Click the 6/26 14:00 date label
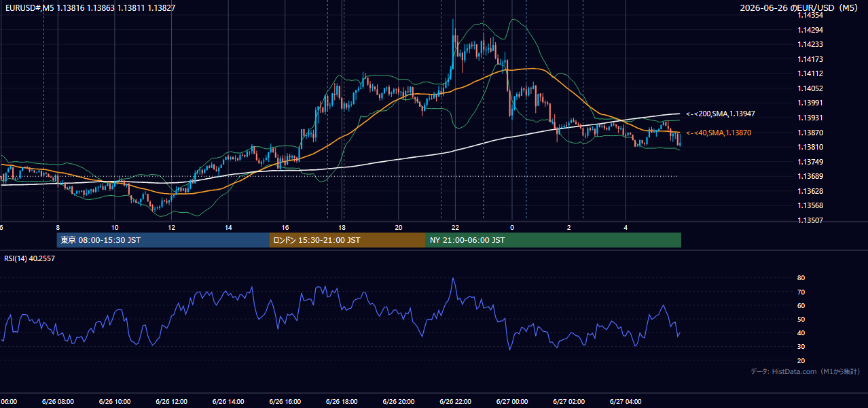 pos(228,401)
